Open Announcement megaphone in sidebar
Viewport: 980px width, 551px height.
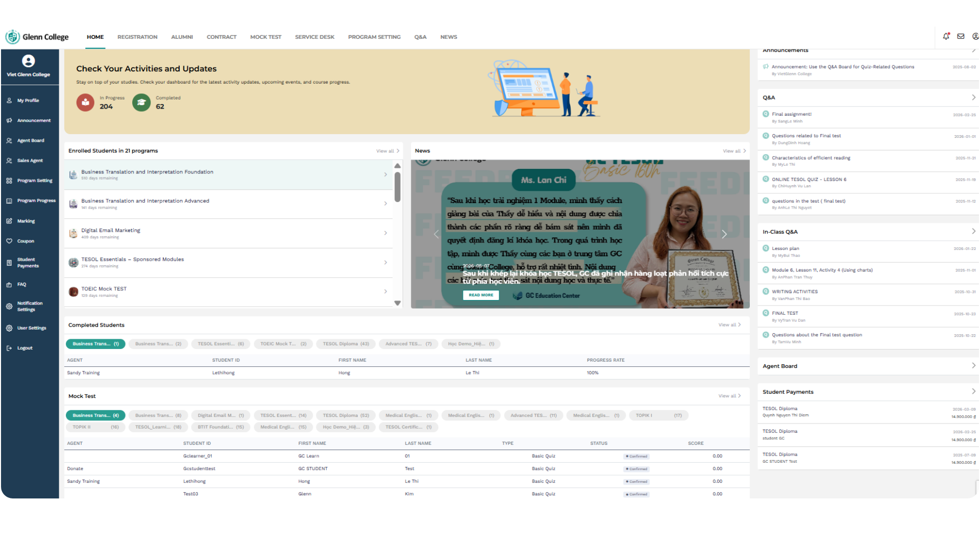[34, 120]
